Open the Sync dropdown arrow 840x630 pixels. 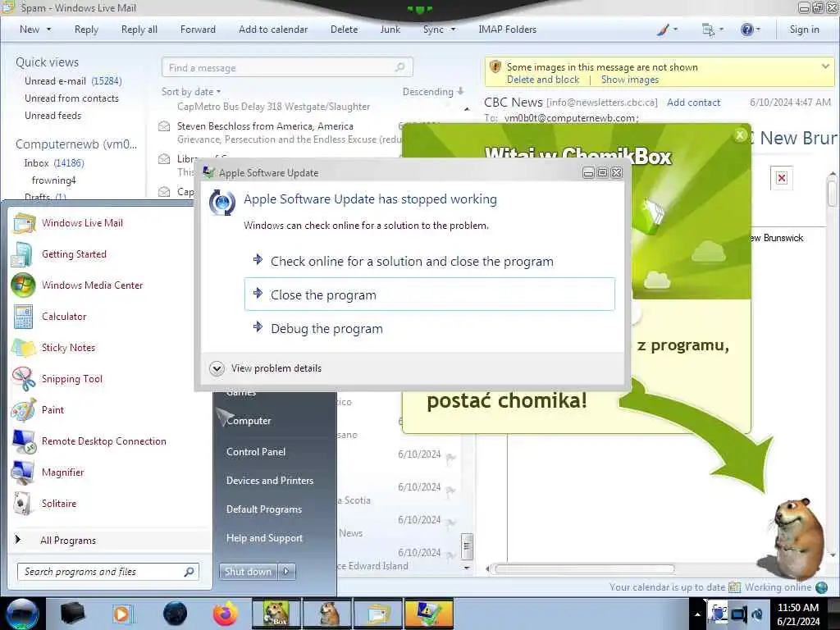click(453, 30)
